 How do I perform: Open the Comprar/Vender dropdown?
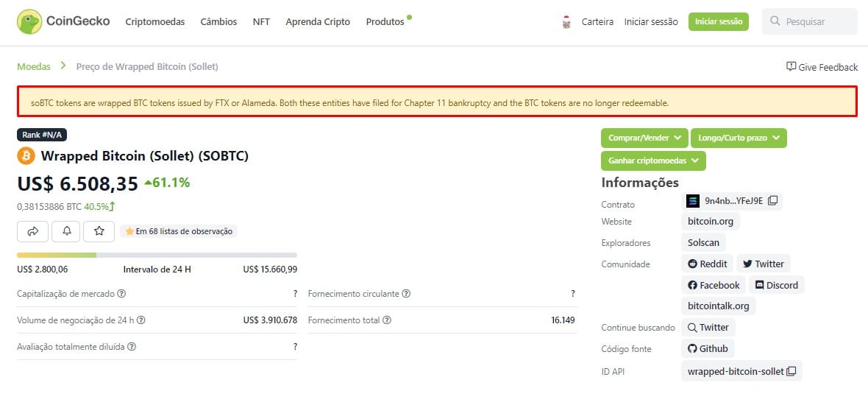[x=644, y=138]
